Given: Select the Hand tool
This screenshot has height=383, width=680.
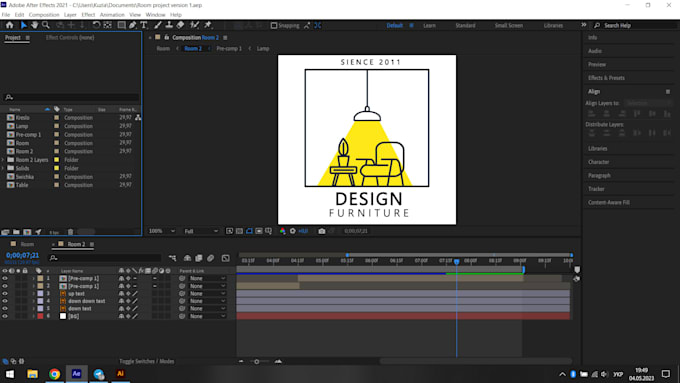Looking at the screenshot, I should tap(34, 25).
